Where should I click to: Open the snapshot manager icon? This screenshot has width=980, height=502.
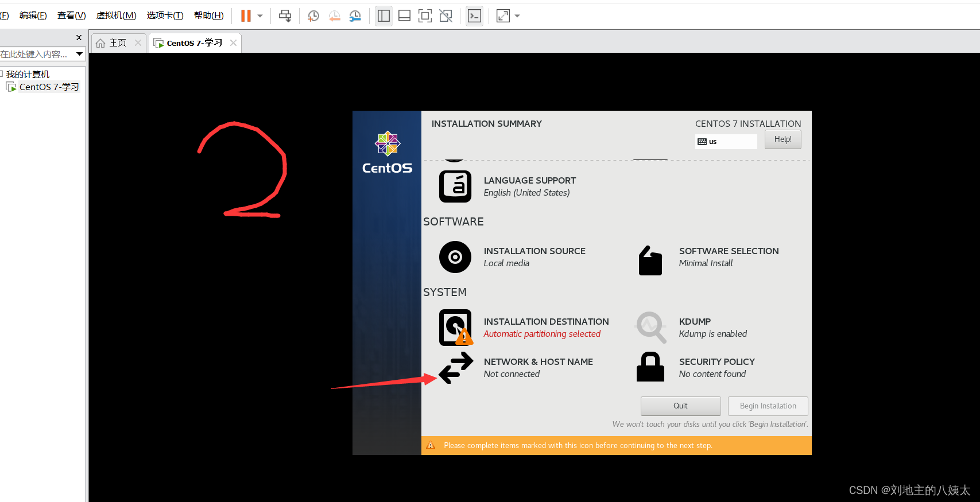click(x=355, y=16)
